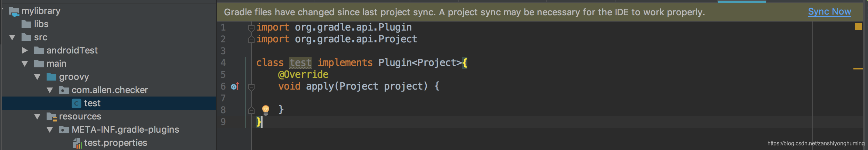Select the test class file

pos(109,103)
